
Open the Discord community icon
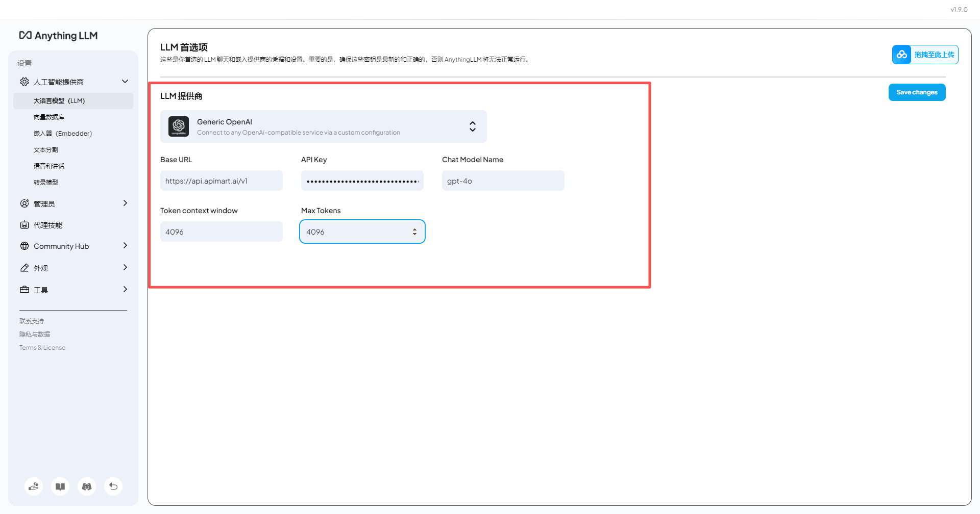(x=87, y=486)
